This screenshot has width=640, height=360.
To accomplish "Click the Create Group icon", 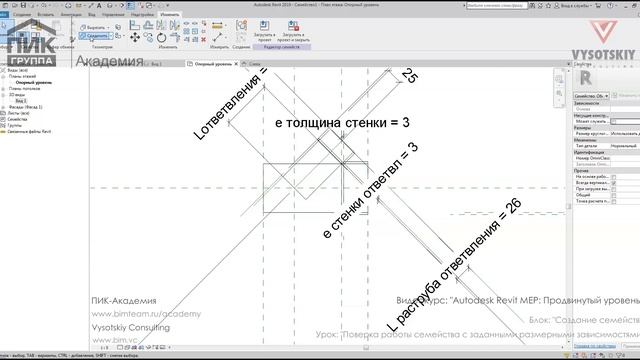I will pyautogui.click(x=241, y=26).
